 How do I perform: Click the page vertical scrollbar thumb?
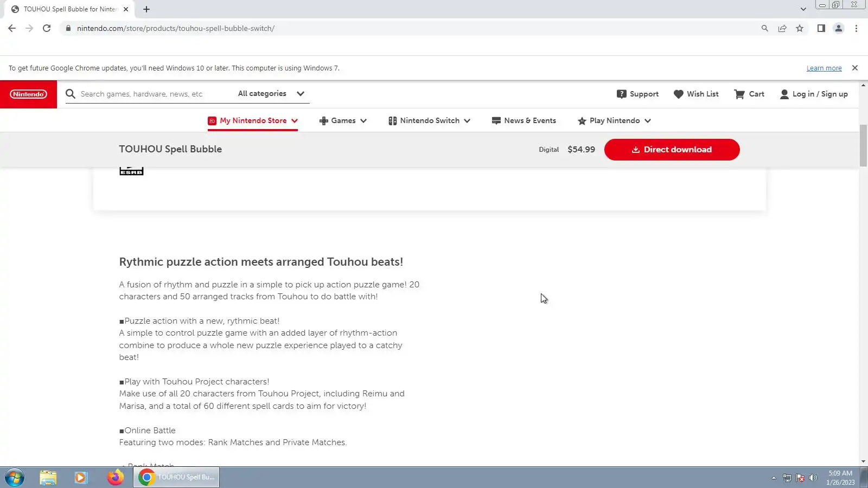pyautogui.click(x=863, y=146)
